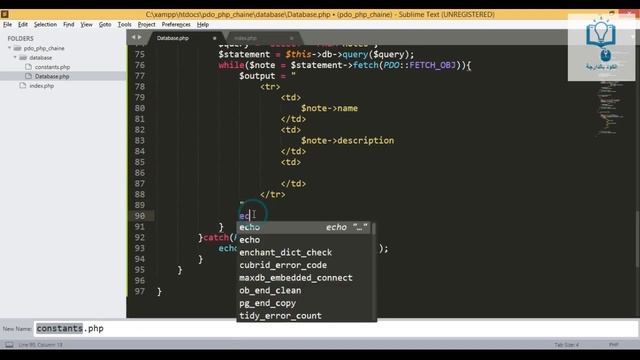Open the Help menu

point(203,24)
